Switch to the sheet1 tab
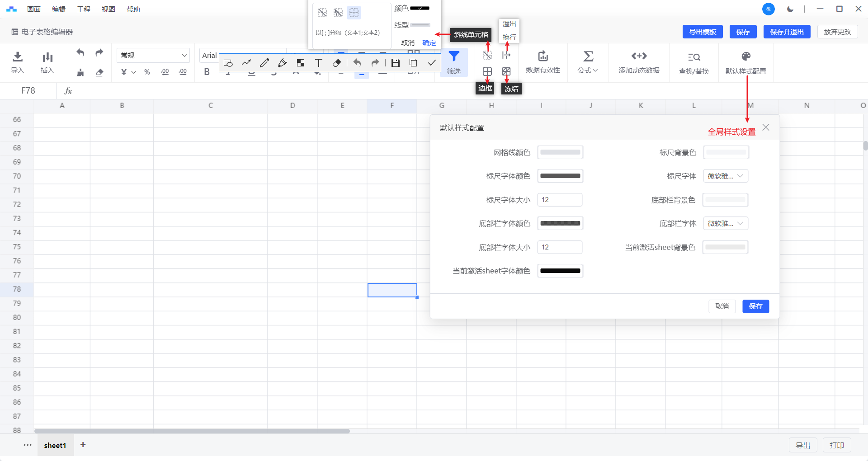868x461 pixels. click(55, 445)
